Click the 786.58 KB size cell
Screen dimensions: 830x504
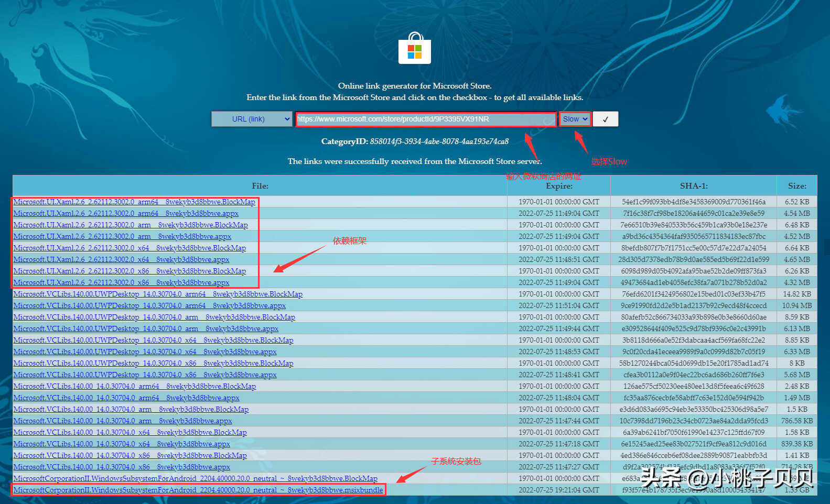tap(797, 421)
